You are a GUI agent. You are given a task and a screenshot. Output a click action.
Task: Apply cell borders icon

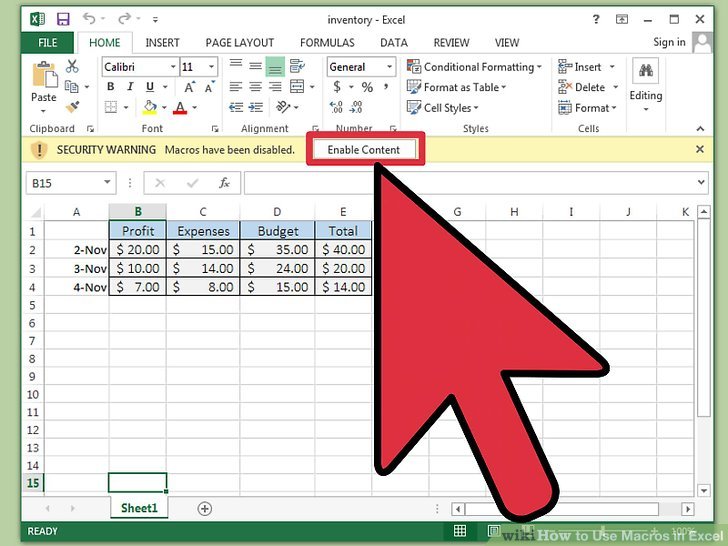coord(111,107)
